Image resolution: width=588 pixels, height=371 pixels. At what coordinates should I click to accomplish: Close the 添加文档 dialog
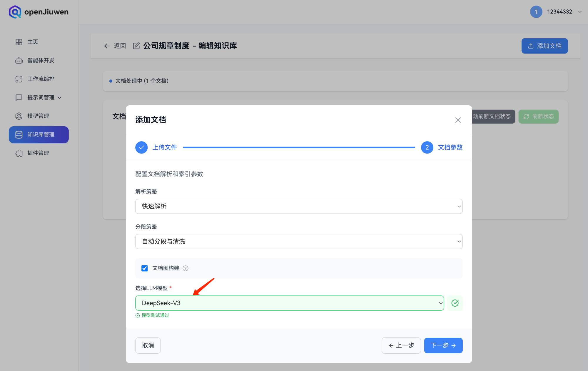(x=458, y=120)
